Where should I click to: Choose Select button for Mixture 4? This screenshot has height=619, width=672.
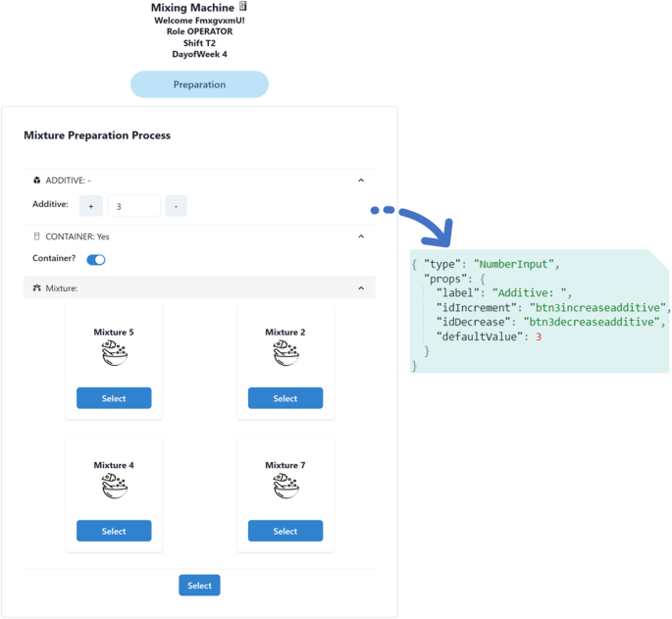click(x=114, y=531)
